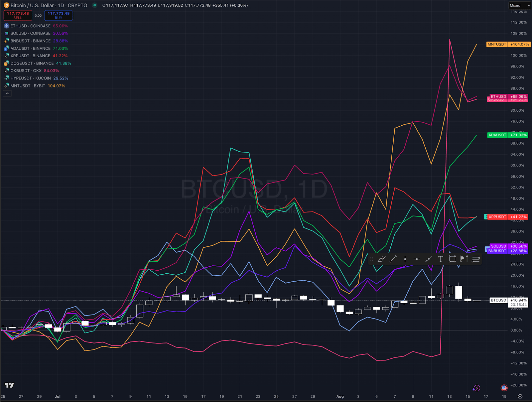The width and height of the screenshot is (532, 402).
Task: Click the Dogecoin icon in legend
Action: coord(6,63)
